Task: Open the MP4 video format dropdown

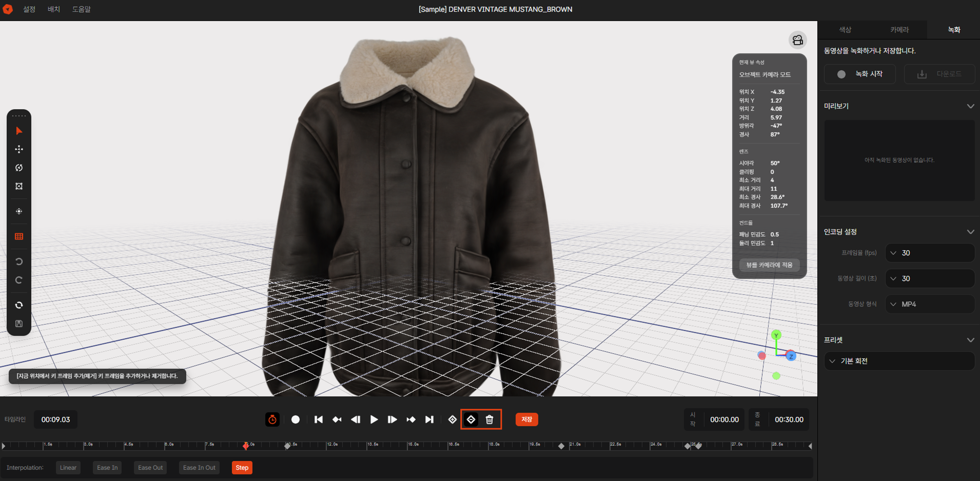Action: (930, 304)
